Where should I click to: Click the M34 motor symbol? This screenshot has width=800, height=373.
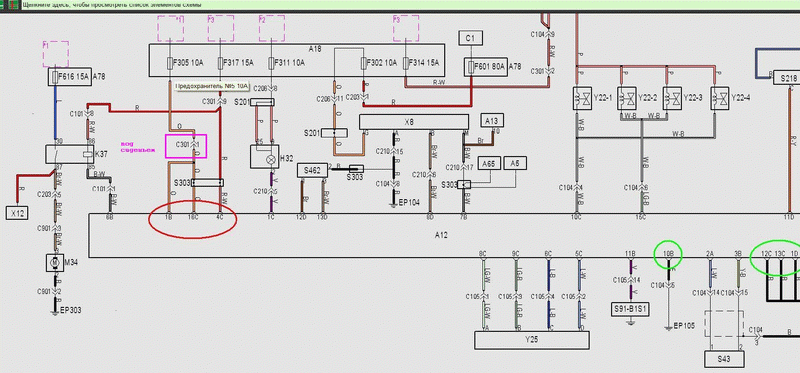coord(54,262)
